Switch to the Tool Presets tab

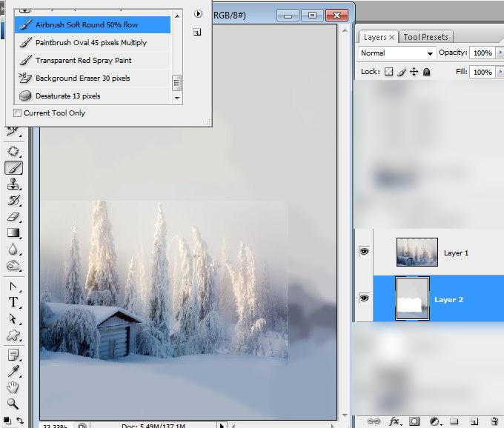click(x=426, y=37)
